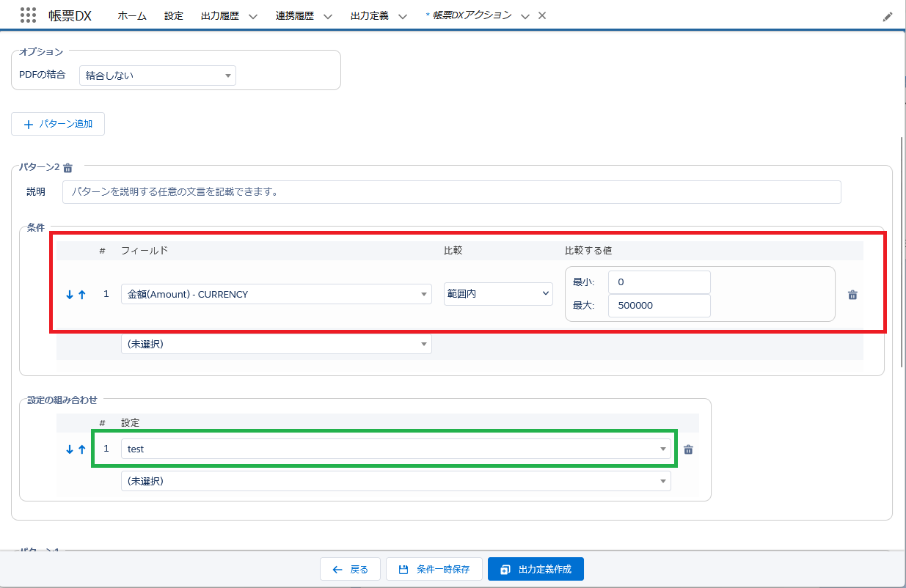The height and width of the screenshot is (588, 906).
Task: Switch to the 設定 tab
Action: click(174, 15)
